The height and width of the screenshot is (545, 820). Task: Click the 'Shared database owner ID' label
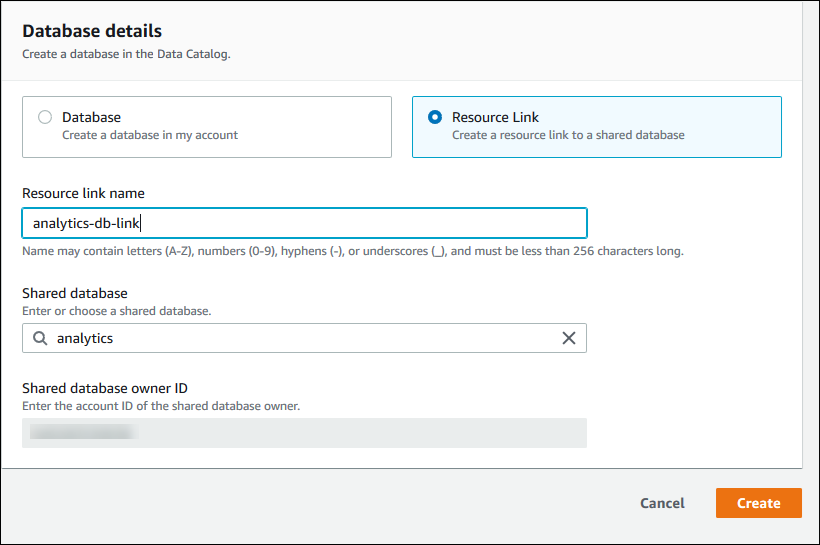point(105,388)
